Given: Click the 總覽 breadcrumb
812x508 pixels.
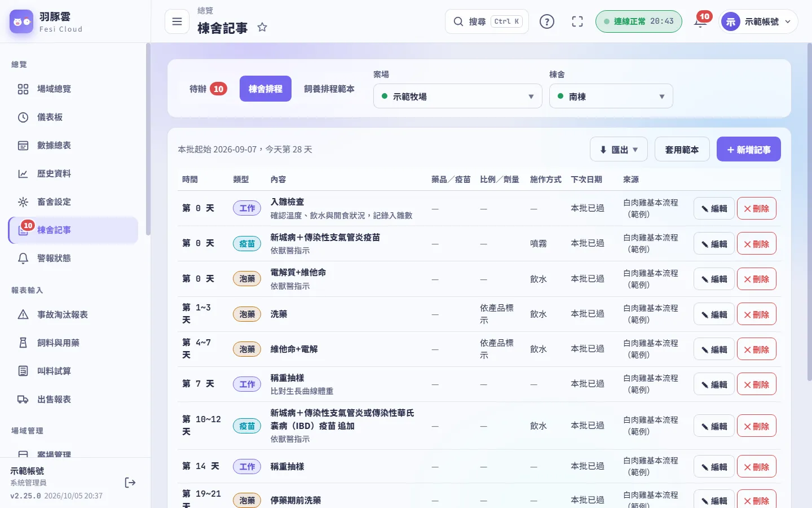Looking at the screenshot, I should 205,11.
